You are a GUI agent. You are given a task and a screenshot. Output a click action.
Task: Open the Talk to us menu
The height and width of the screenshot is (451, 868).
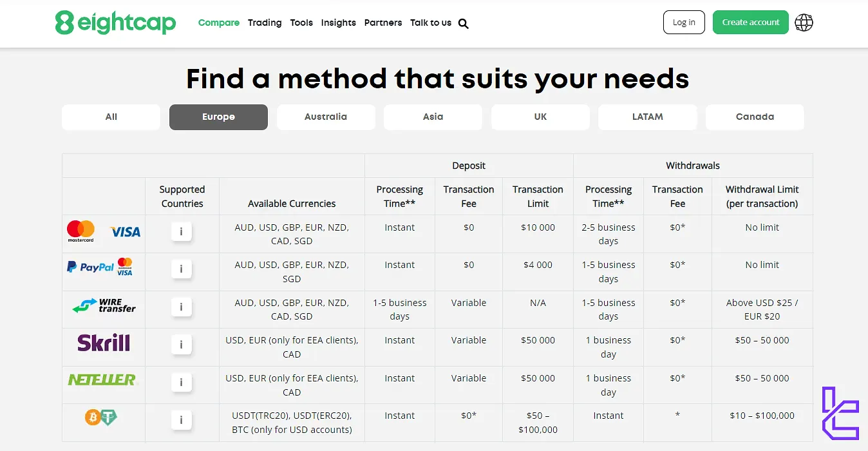431,23
